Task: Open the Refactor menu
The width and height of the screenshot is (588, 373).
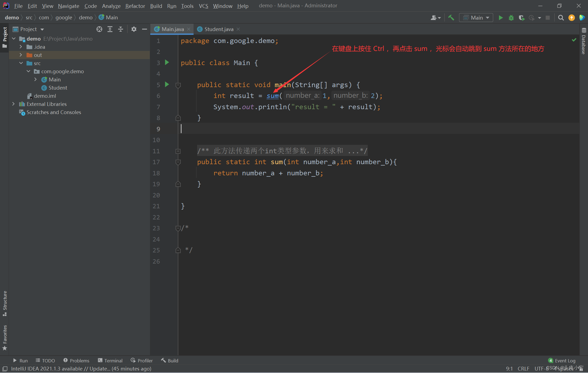Action: tap(135, 6)
